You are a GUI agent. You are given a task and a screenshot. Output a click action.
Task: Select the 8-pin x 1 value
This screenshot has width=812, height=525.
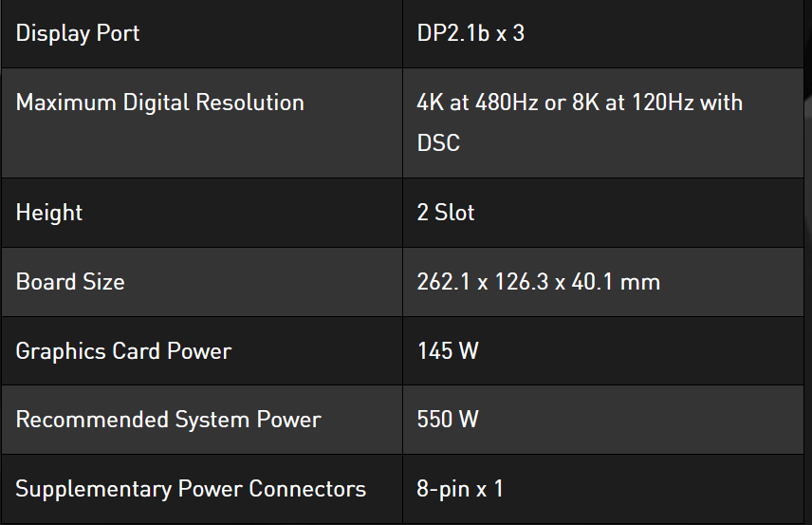coord(460,490)
